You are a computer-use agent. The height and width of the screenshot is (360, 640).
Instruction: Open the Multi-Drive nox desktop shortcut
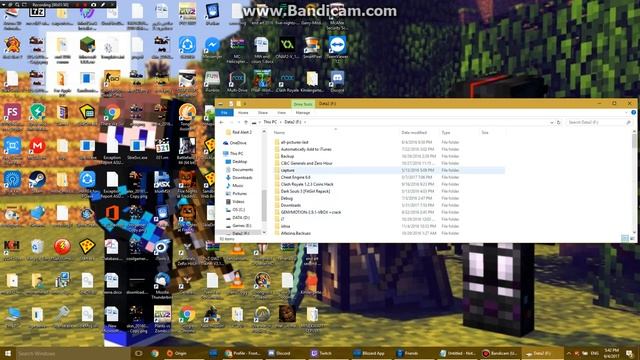click(x=237, y=80)
